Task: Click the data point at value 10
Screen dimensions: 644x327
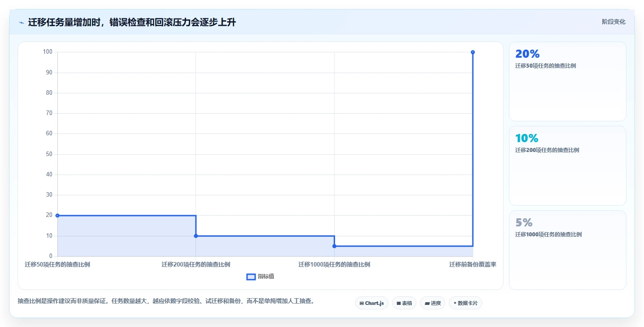Action: point(196,236)
